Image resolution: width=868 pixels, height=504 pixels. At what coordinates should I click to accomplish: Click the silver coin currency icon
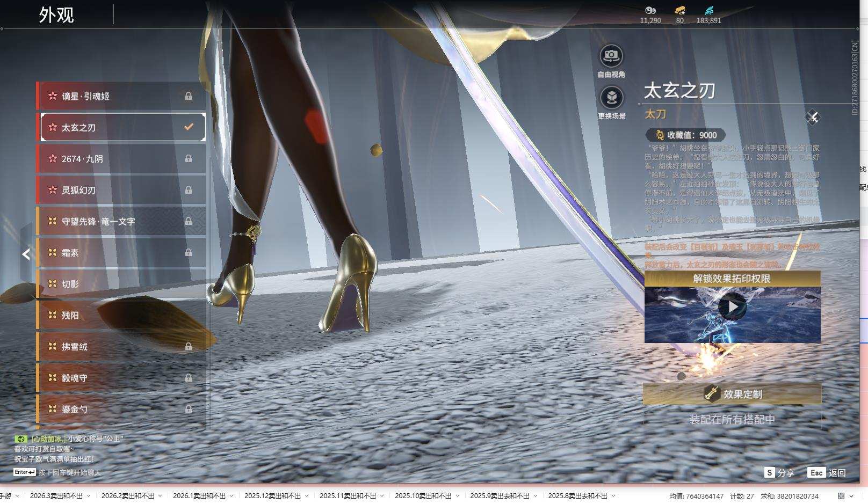[x=650, y=10]
